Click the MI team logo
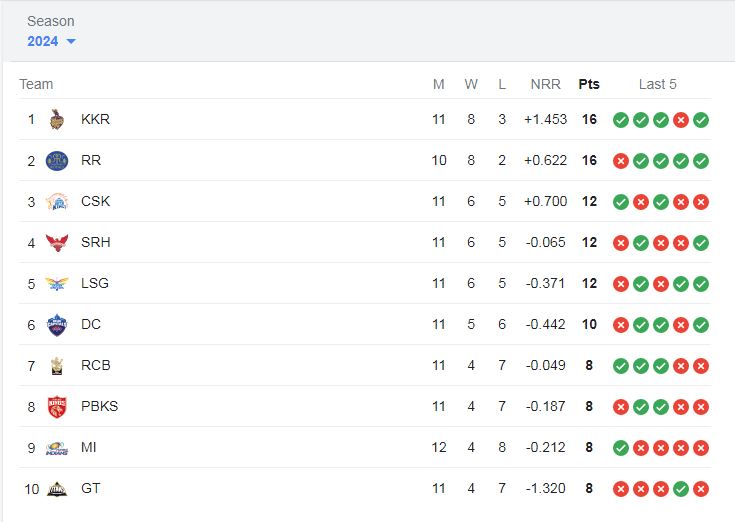The image size is (735, 522). click(x=57, y=448)
